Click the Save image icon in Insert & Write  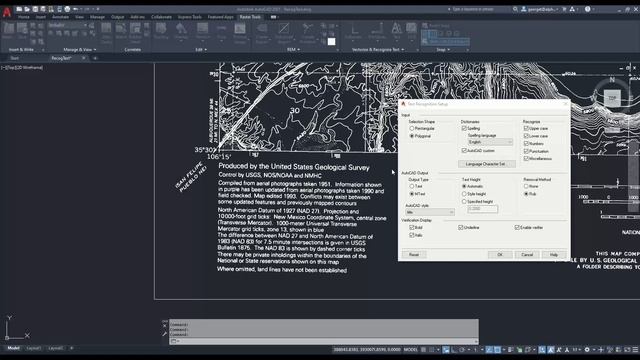point(22,29)
